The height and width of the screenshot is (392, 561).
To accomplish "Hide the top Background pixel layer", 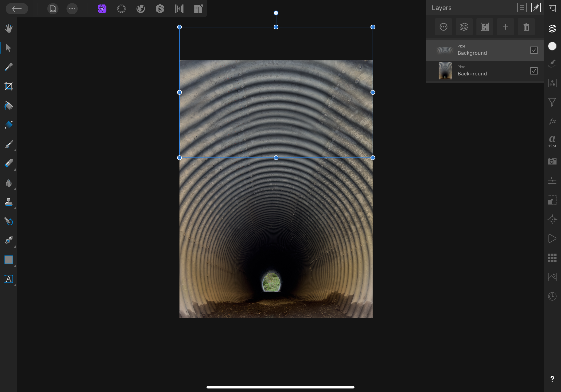I will (534, 50).
